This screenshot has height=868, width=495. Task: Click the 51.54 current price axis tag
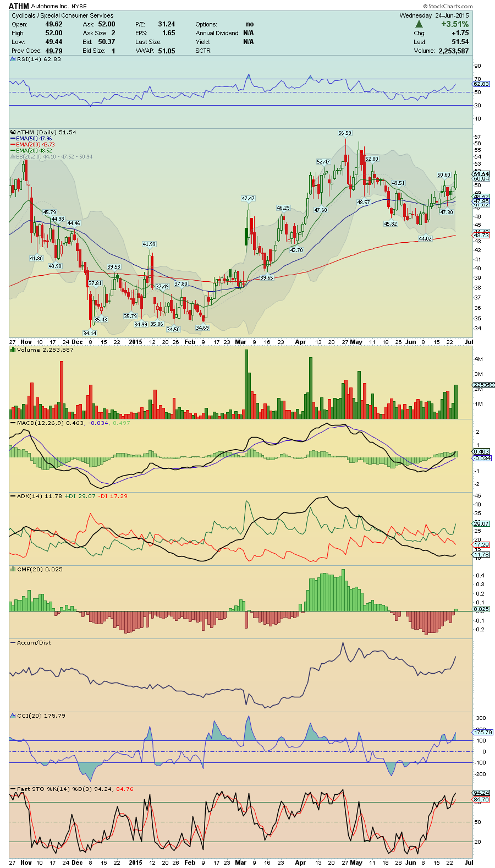(x=481, y=174)
